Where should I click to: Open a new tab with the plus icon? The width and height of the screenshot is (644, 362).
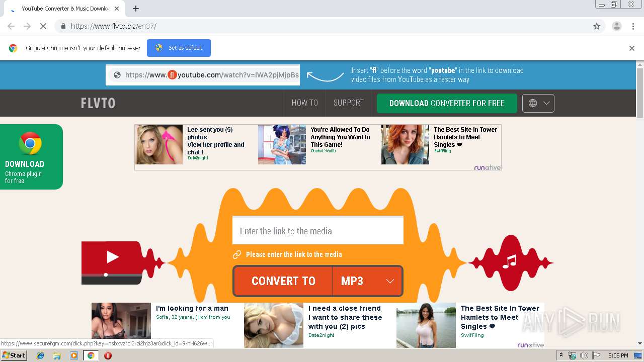tap(136, 9)
